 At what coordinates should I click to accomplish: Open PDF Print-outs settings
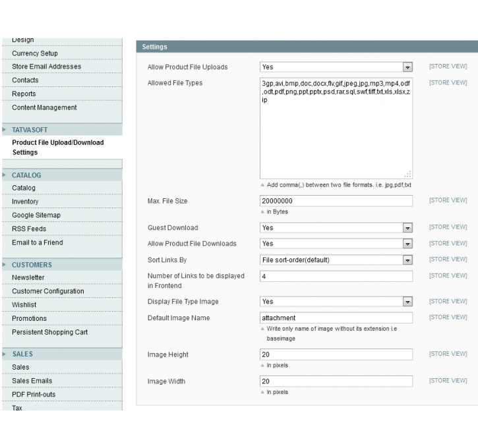click(x=34, y=395)
